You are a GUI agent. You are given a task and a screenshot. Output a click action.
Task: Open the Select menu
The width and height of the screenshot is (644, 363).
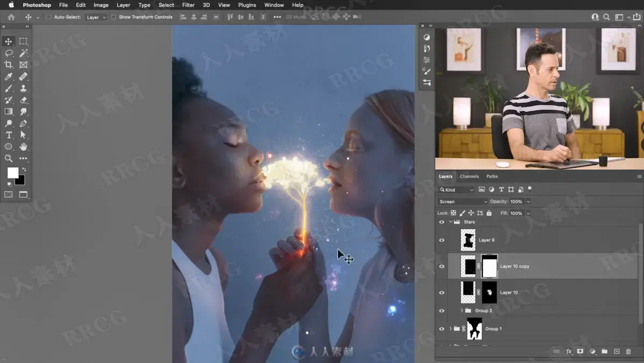pyautogui.click(x=166, y=5)
